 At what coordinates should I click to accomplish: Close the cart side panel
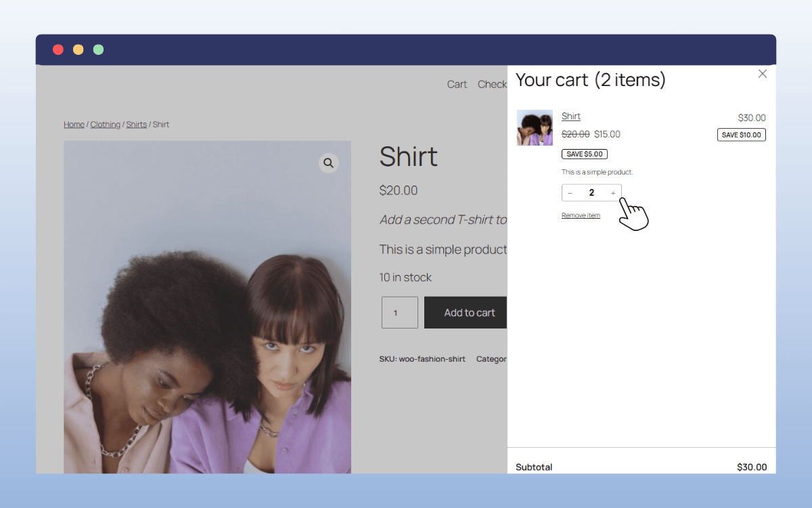[x=763, y=74]
